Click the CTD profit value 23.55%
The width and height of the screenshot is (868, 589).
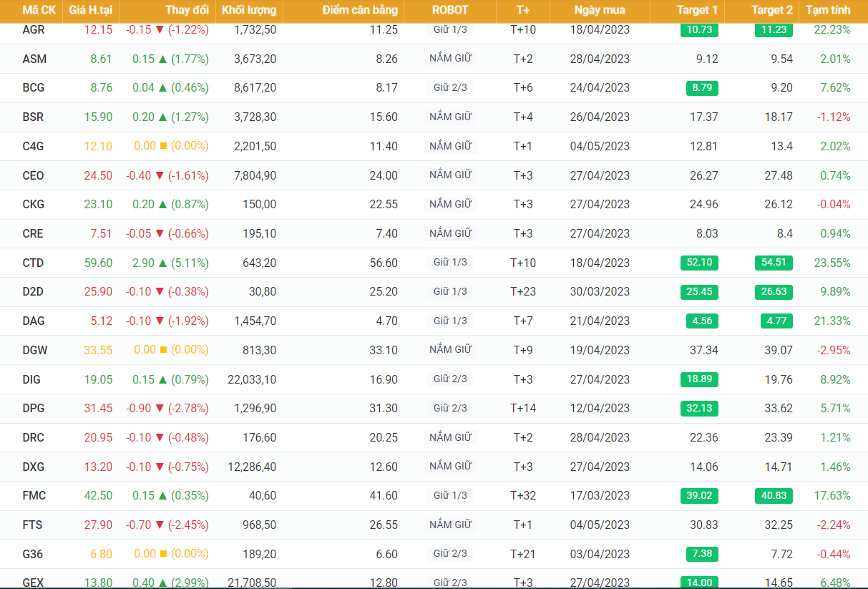832,263
